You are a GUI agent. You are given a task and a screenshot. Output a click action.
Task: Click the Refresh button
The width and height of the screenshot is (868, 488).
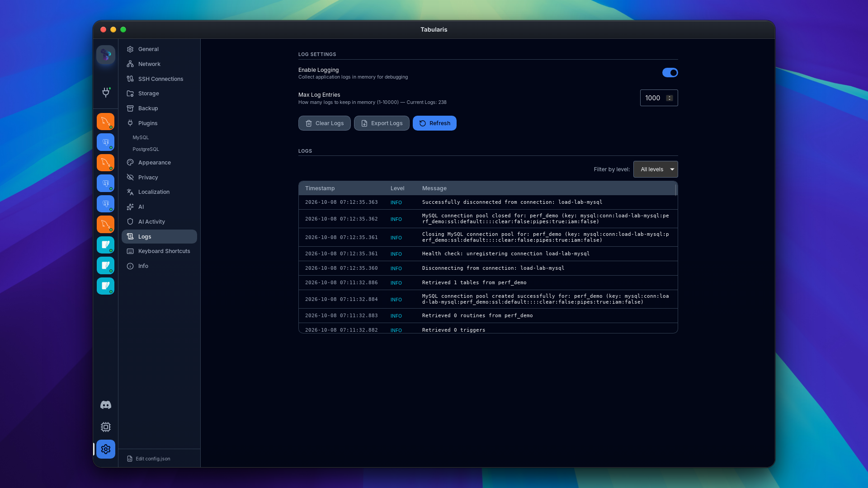(434, 123)
